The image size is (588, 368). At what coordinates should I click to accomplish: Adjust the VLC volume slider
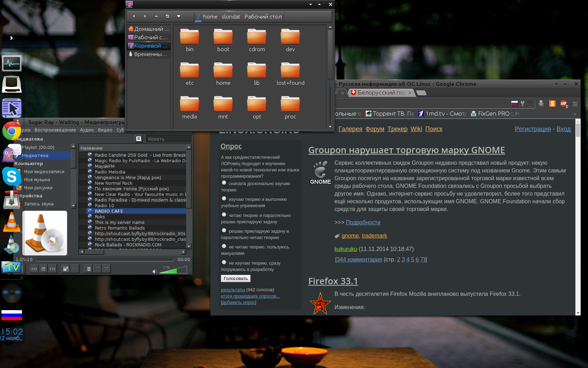(x=174, y=270)
